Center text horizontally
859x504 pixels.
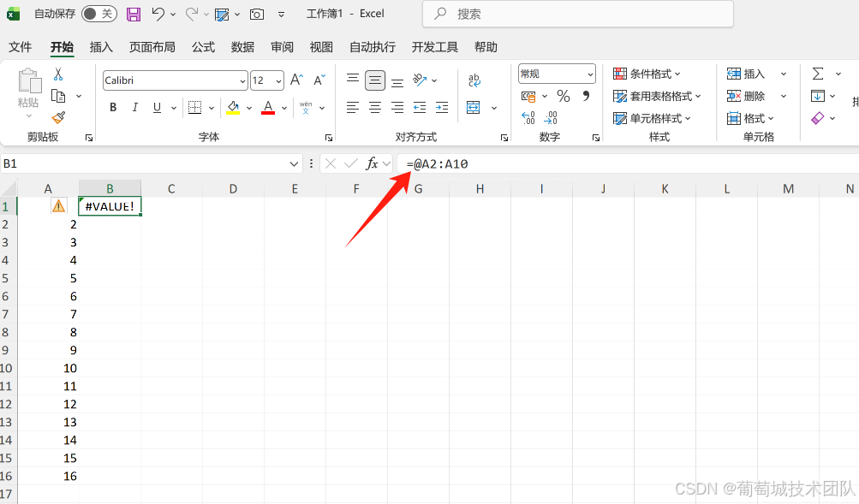(x=375, y=107)
